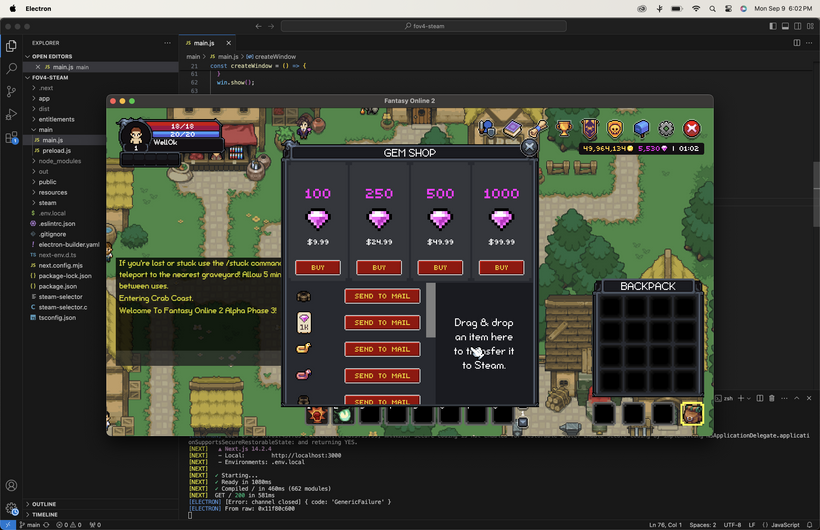Click the pink flamingo float item icon
This screenshot has width=820, height=530.
pyautogui.click(x=304, y=375)
